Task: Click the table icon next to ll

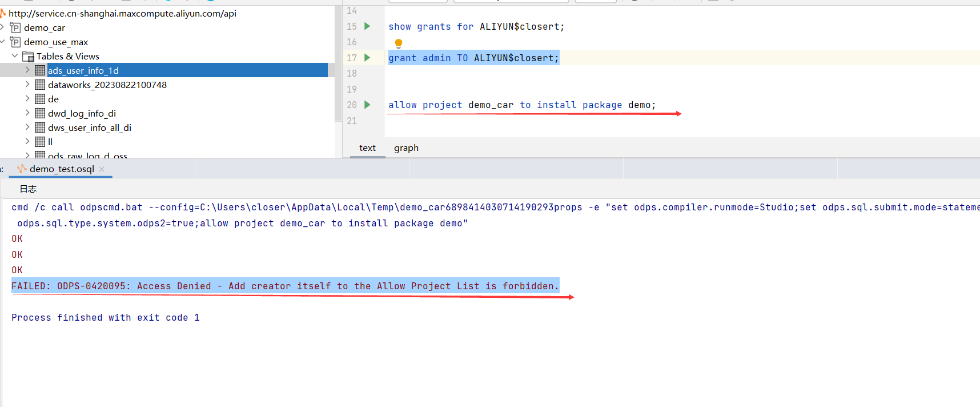Action: pos(40,142)
